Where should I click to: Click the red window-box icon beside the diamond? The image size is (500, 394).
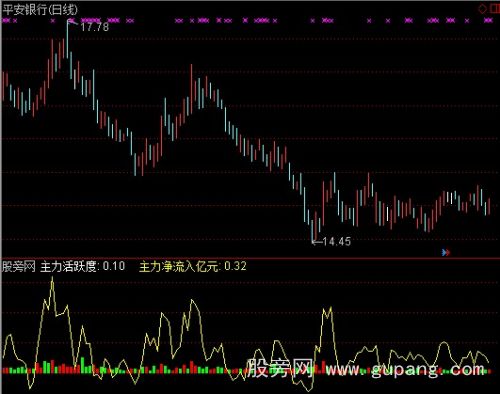(x=495, y=9)
